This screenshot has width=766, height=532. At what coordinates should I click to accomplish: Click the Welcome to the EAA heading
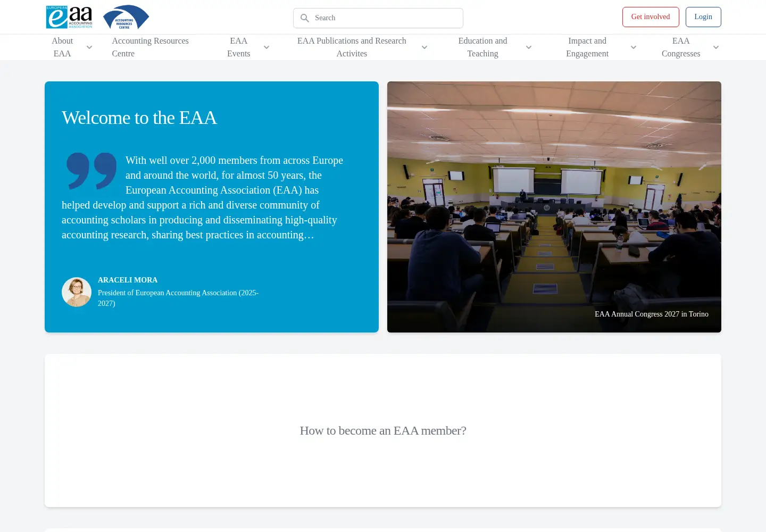139,118
